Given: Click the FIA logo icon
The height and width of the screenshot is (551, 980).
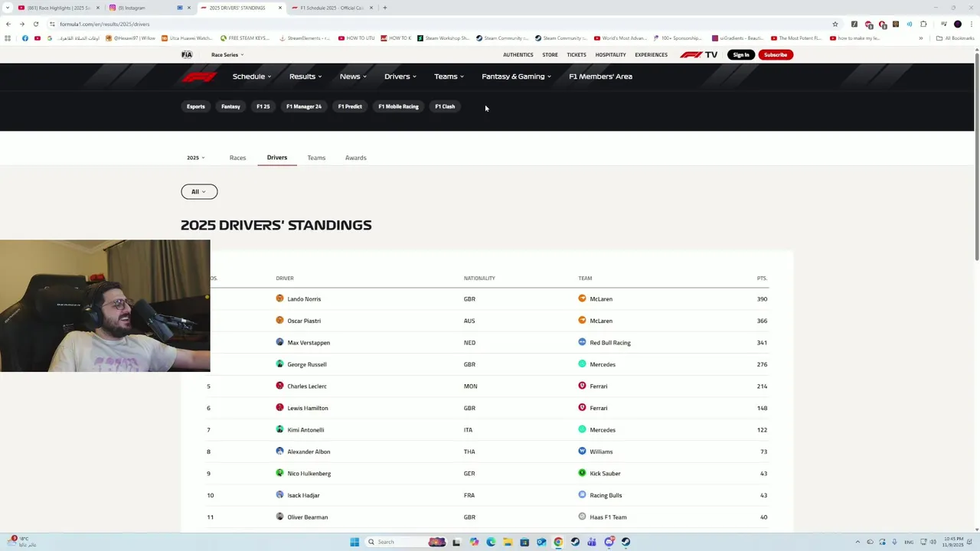Looking at the screenshot, I should pyautogui.click(x=187, y=54).
